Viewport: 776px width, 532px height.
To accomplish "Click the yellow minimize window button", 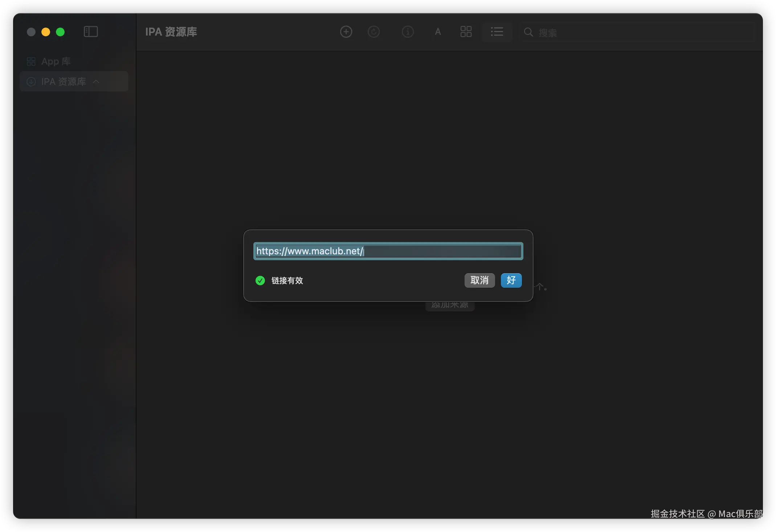I will (46, 32).
